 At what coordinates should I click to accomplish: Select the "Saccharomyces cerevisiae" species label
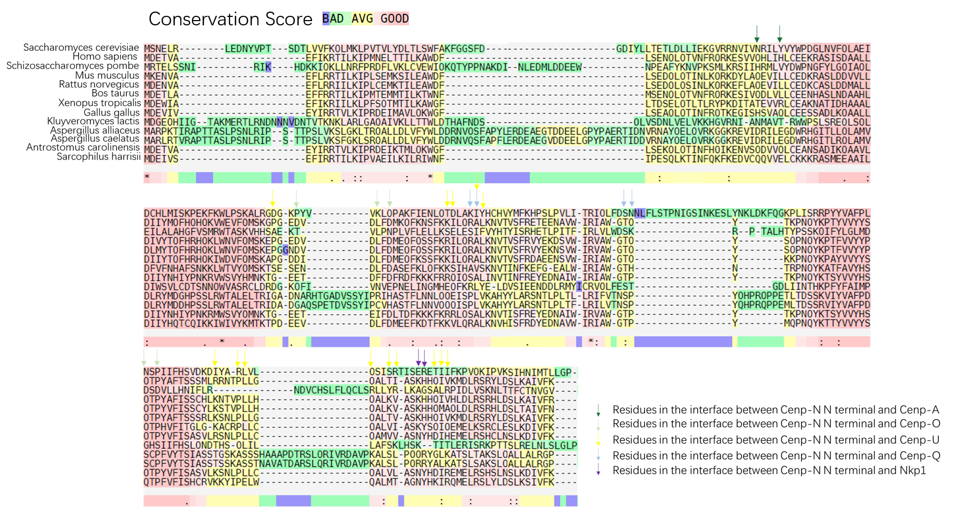click(x=81, y=48)
